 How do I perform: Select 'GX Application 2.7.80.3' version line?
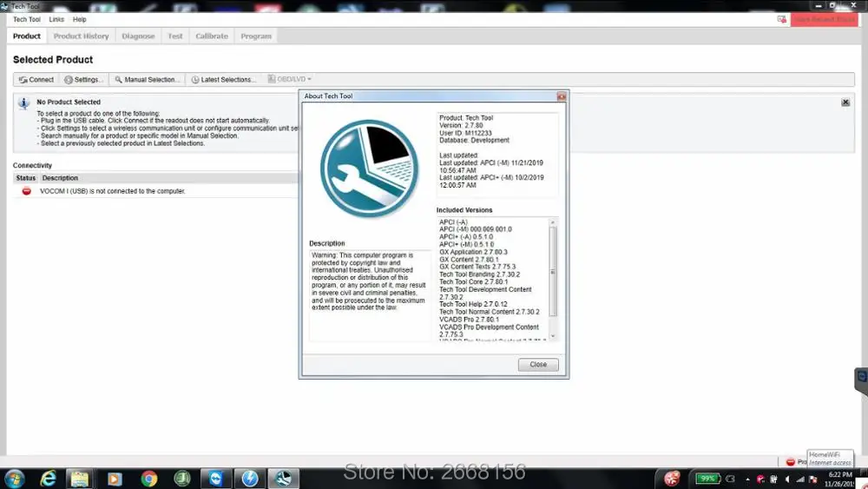coord(473,252)
